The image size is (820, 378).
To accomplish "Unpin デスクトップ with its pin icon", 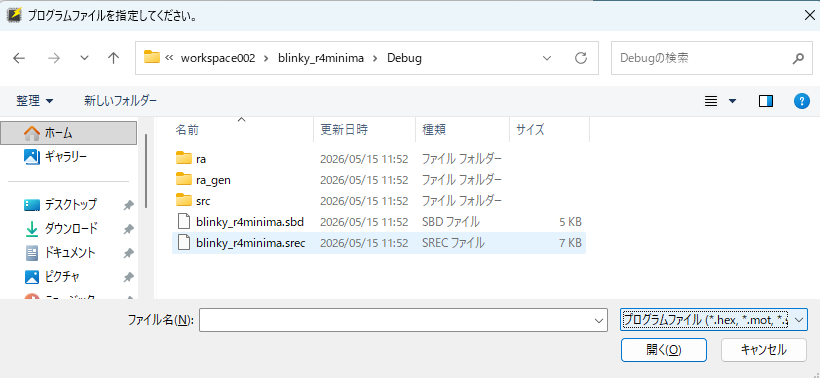I will click(x=128, y=205).
